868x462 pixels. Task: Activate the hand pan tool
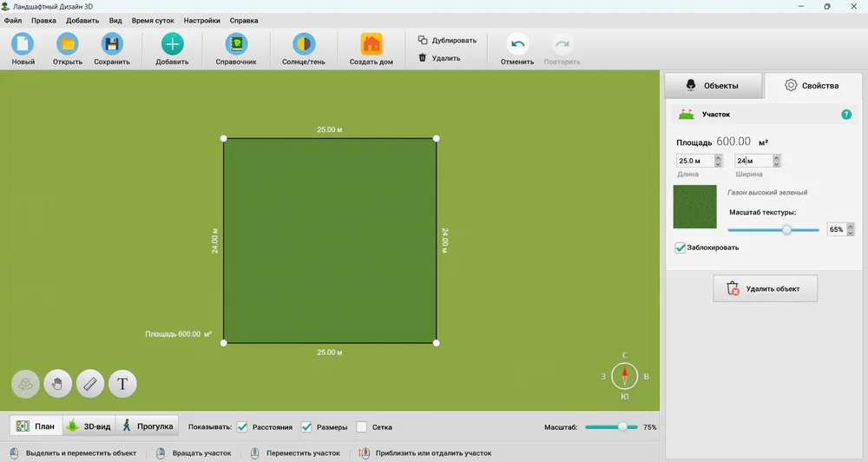pyautogui.click(x=57, y=384)
